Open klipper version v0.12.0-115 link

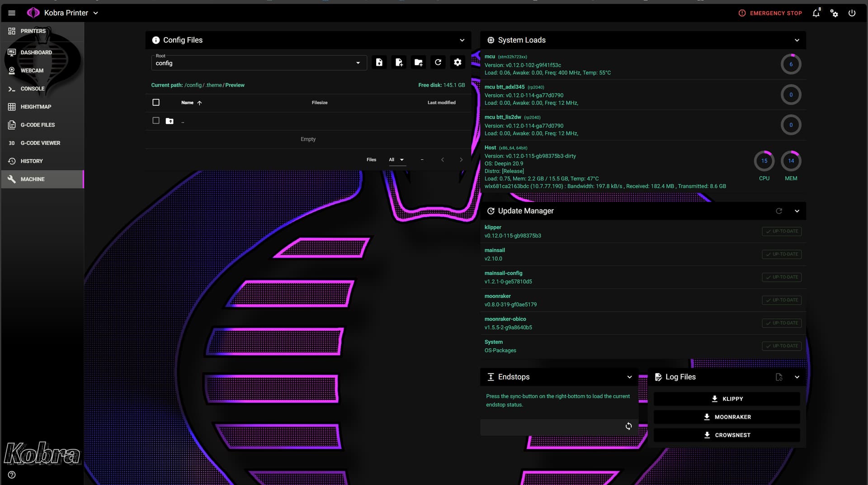click(513, 236)
